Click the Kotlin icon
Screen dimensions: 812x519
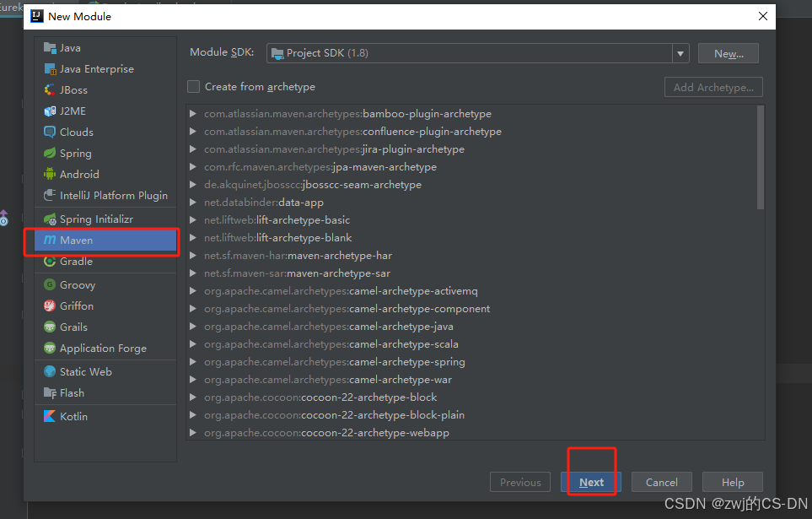(50, 416)
